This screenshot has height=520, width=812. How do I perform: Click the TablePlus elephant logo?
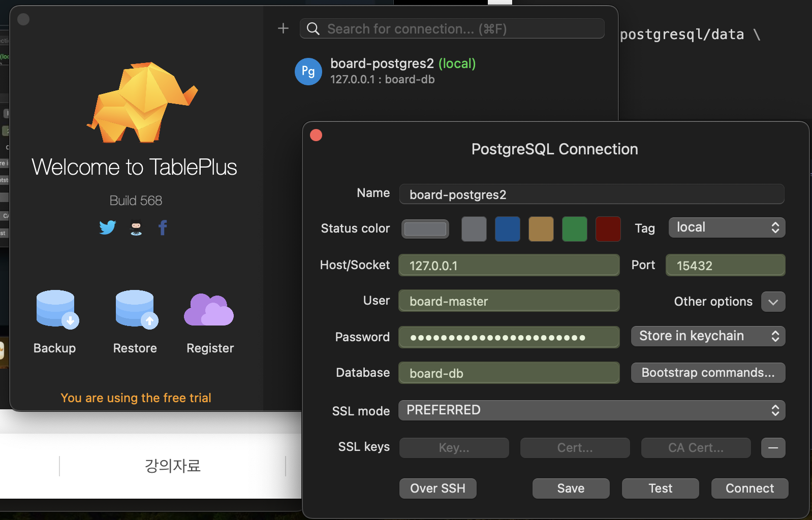pyautogui.click(x=141, y=103)
